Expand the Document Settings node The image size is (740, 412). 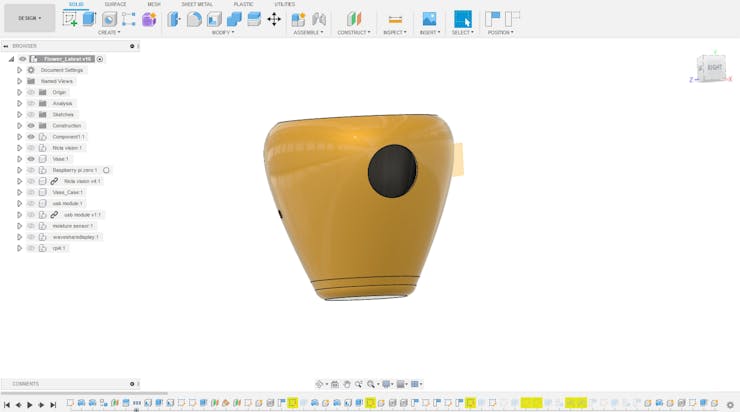tap(19, 70)
